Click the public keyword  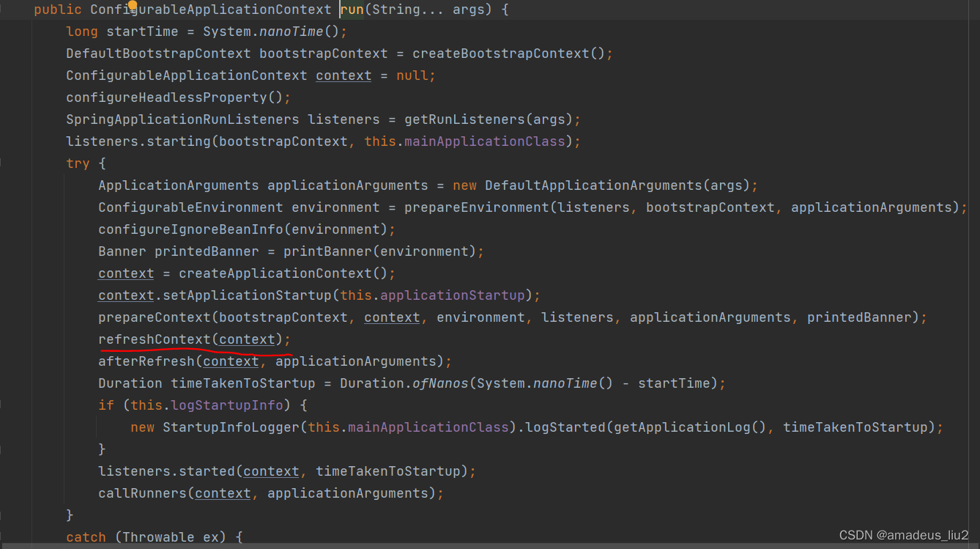[x=58, y=10]
